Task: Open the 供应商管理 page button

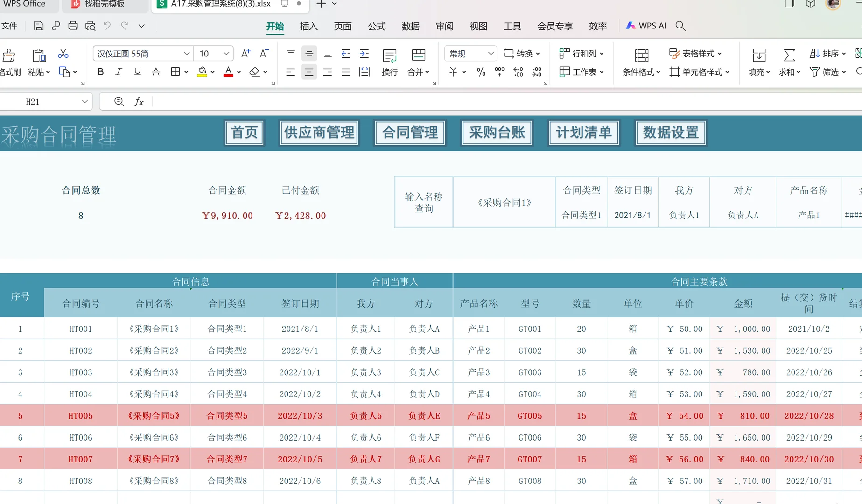Action: point(319,133)
